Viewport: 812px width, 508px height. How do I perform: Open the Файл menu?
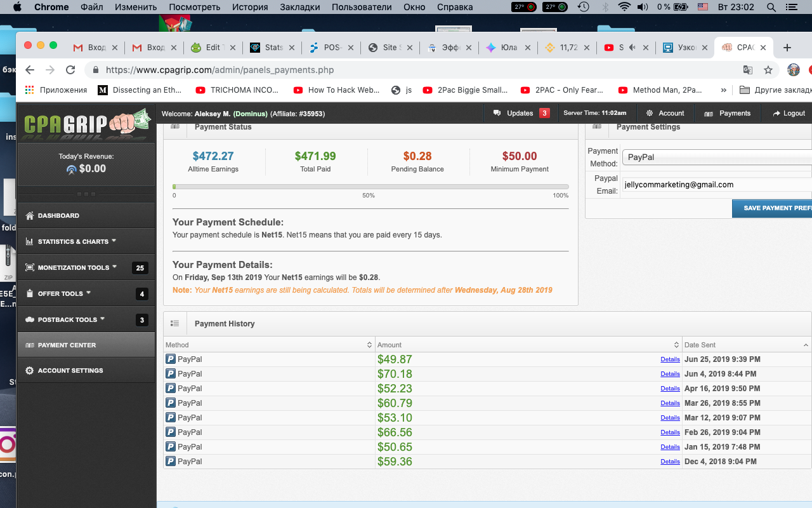point(92,7)
